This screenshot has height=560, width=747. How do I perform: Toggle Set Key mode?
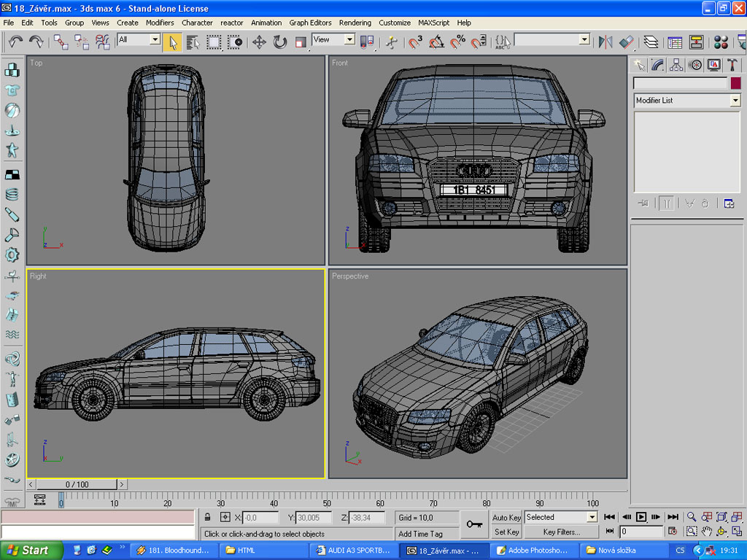[506, 532]
